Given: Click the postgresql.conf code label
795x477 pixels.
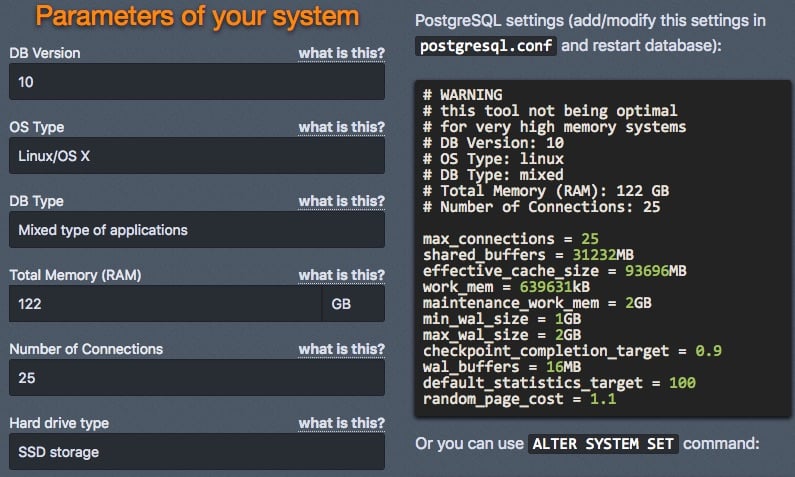Looking at the screenshot, I should [x=486, y=46].
